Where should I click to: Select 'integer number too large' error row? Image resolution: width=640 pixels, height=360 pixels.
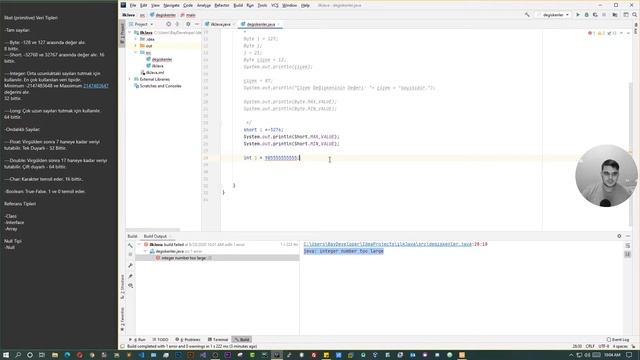(217, 258)
